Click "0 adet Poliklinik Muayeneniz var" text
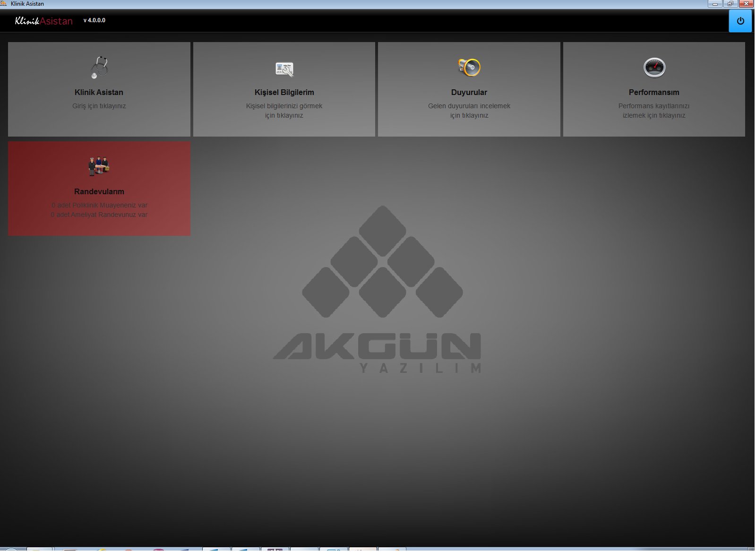 click(99, 205)
